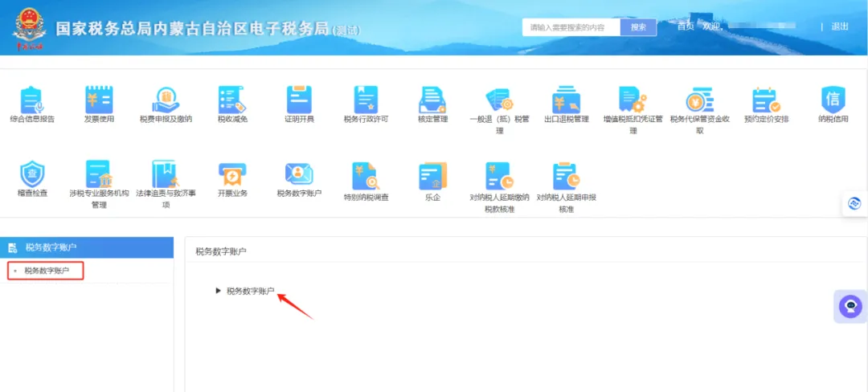Open 税务数字账户 icon in the grid
Screen dimensions: 868x392
(x=300, y=174)
